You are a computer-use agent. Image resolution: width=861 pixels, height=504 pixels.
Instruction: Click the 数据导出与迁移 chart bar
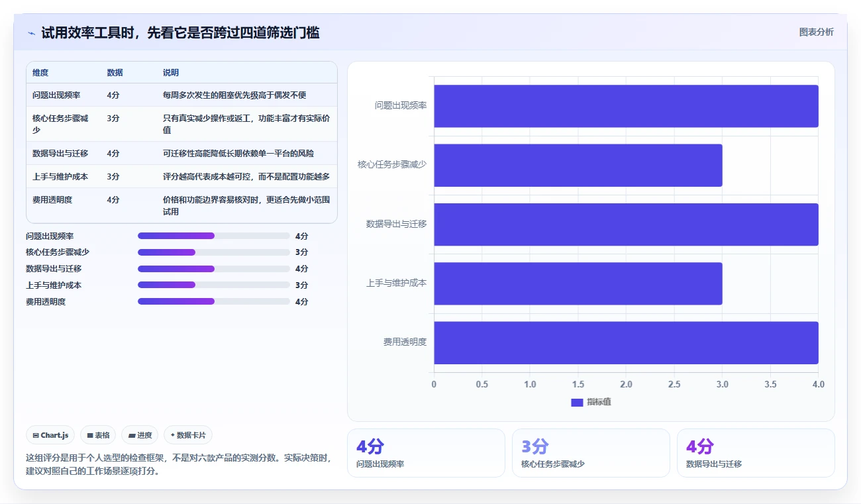(x=626, y=225)
